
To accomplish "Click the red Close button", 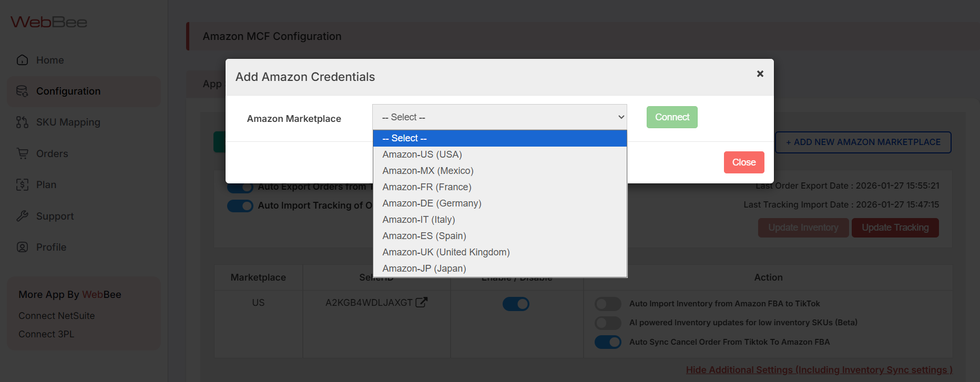I will (743, 162).
